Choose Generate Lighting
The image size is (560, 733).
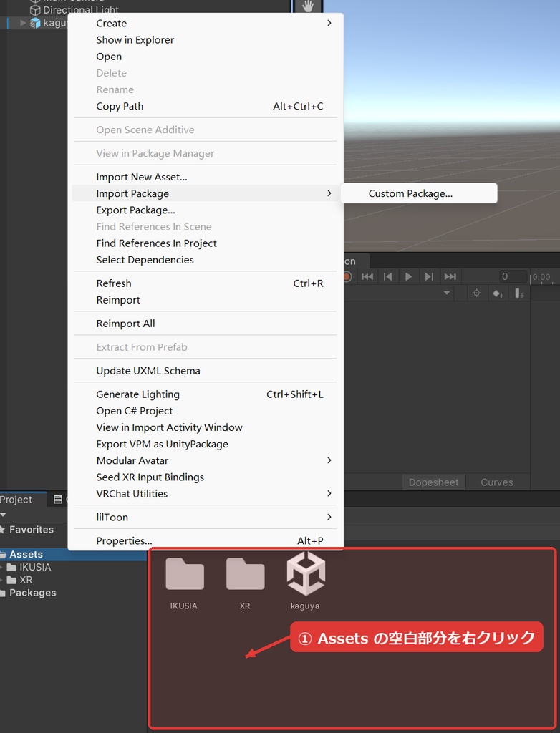[x=206, y=394]
